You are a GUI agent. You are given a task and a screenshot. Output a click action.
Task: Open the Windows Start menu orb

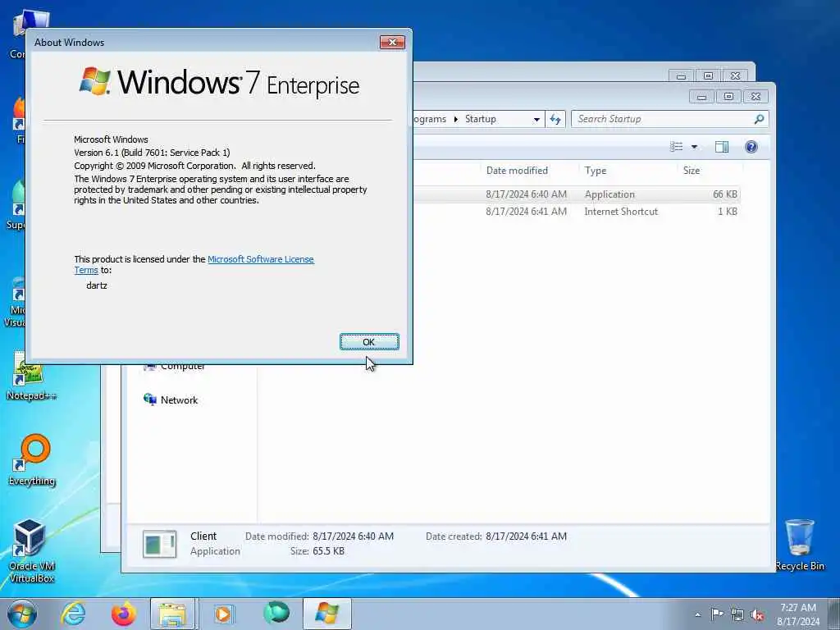[x=22, y=614]
